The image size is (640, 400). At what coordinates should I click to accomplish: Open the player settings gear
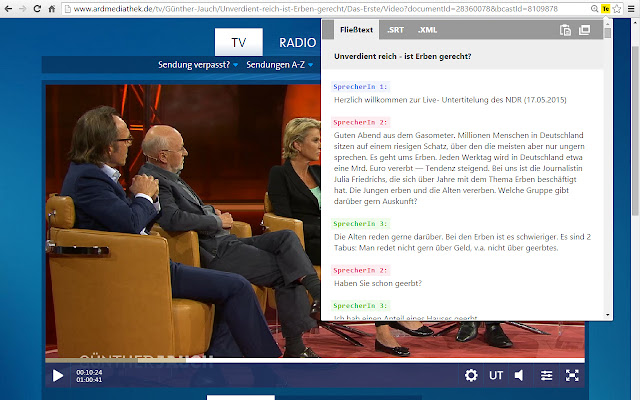471,376
